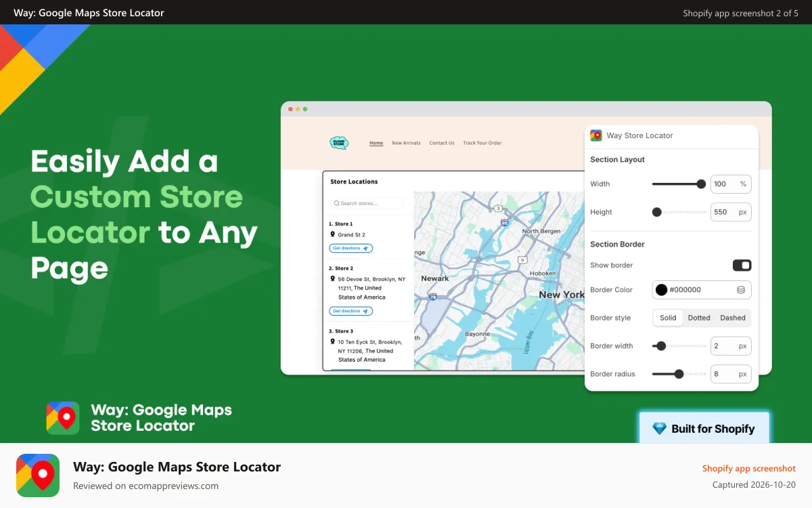Click the Border radius slider handle
Viewport: 812px width, 508px height.
coord(679,374)
